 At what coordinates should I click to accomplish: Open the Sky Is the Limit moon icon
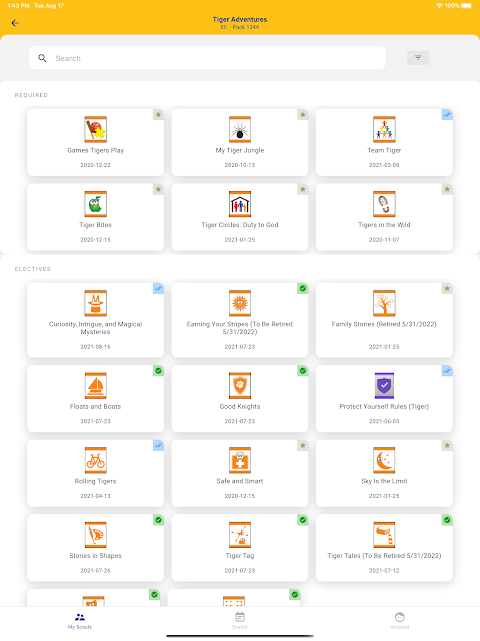384,460
